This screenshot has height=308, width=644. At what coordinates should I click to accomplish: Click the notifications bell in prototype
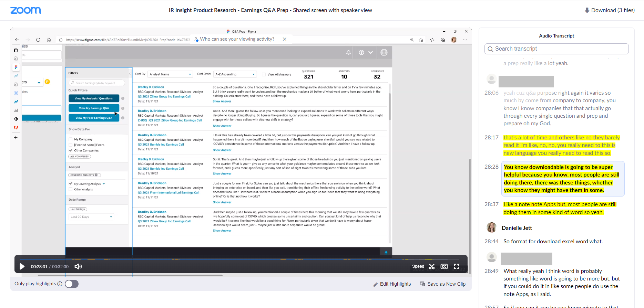pos(348,53)
